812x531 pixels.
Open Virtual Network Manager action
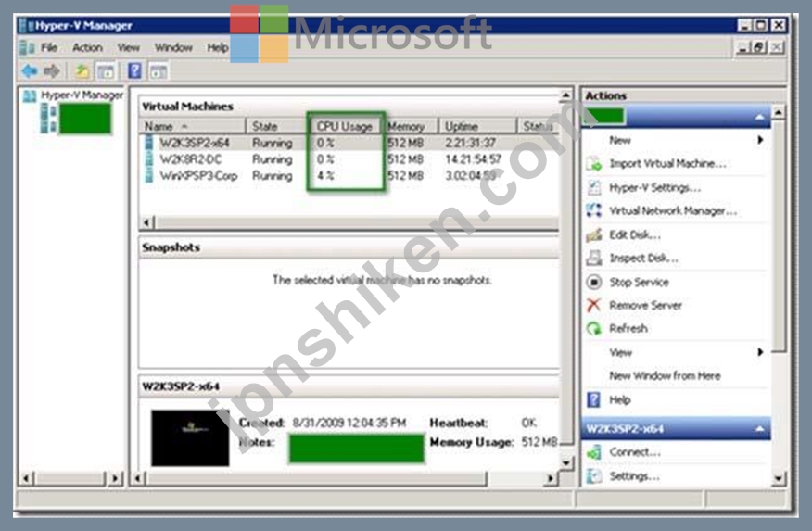[x=673, y=210]
